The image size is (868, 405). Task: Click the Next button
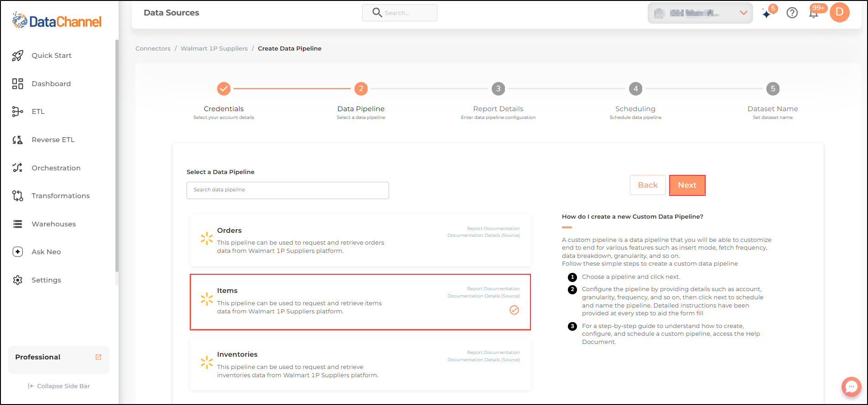(x=687, y=185)
